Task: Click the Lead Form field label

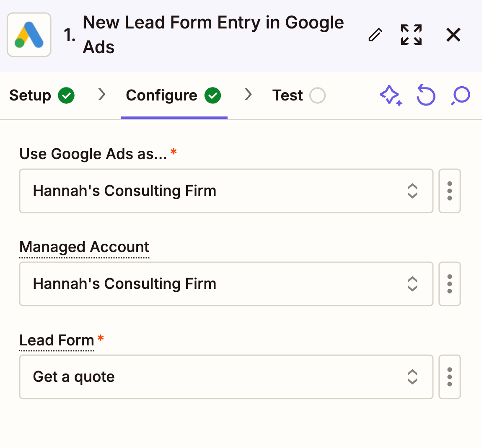Action: [57, 340]
